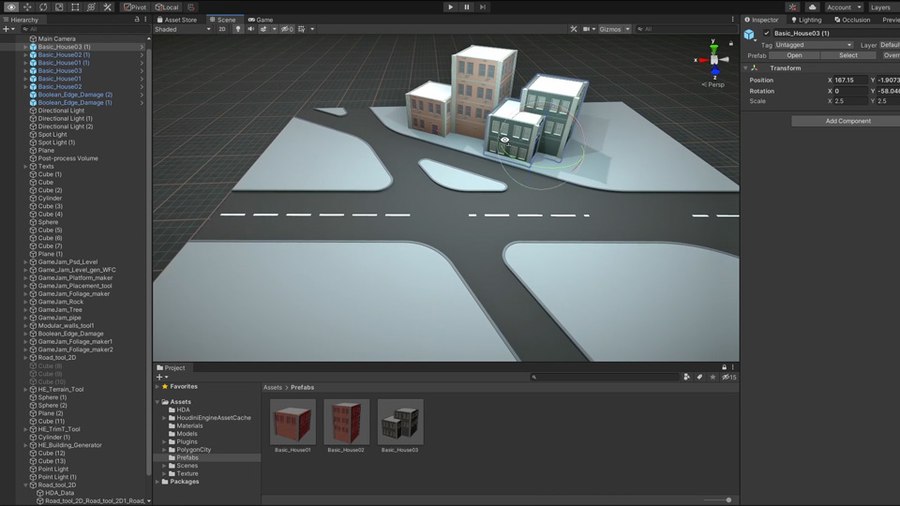Toggle scene lighting on or off

(x=238, y=29)
